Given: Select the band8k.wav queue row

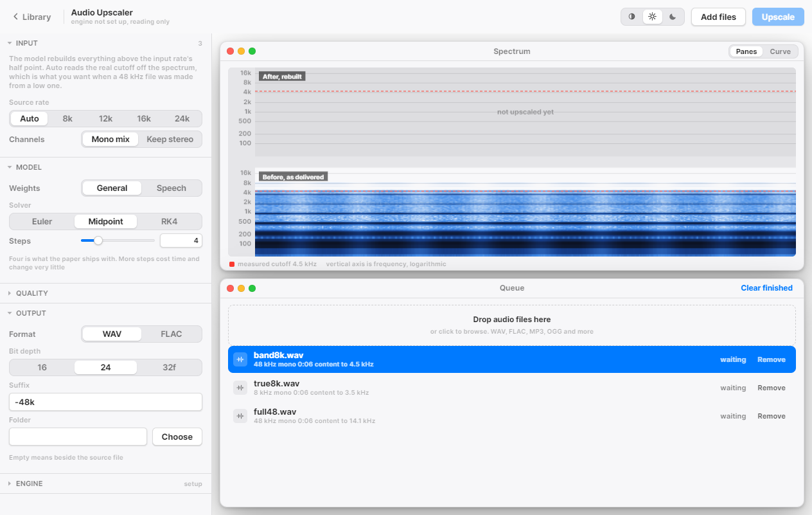Looking at the screenshot, I should click(x=512, y=359).
